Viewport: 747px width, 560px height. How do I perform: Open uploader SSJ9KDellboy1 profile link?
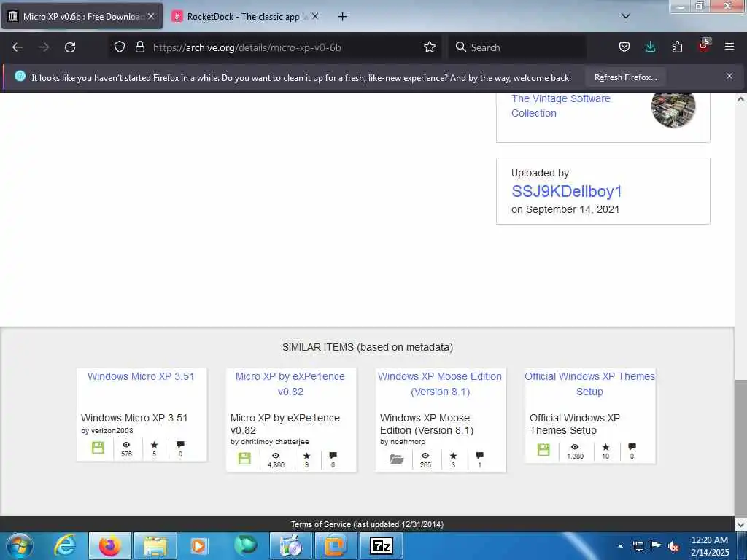pyautogui.click(x=566, y=192)
